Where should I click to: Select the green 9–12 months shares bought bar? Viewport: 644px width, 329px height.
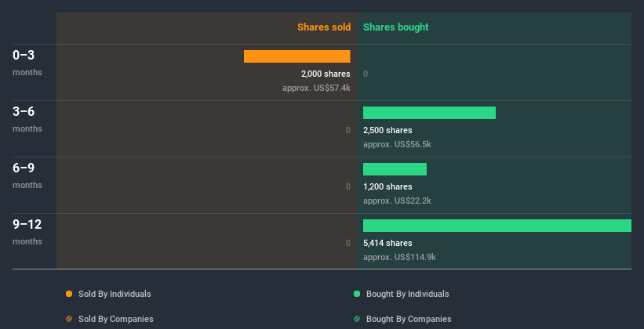(x=497, y=226)
